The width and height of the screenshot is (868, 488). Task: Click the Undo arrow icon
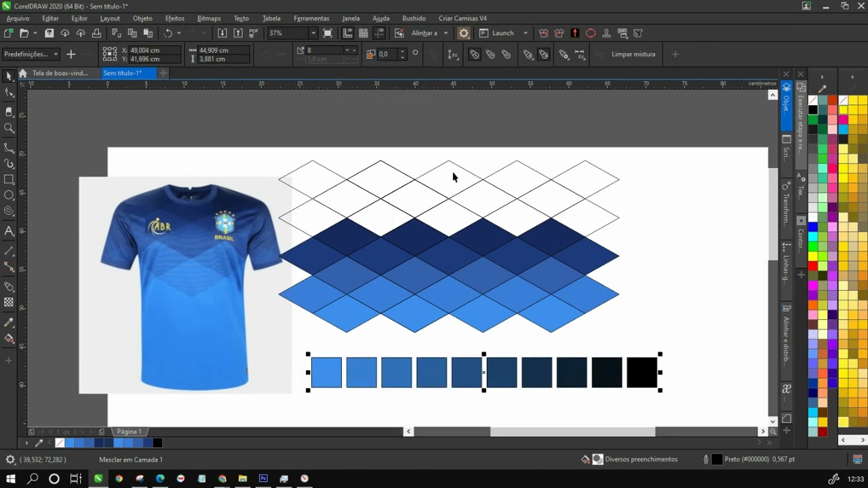click(167, 33)
